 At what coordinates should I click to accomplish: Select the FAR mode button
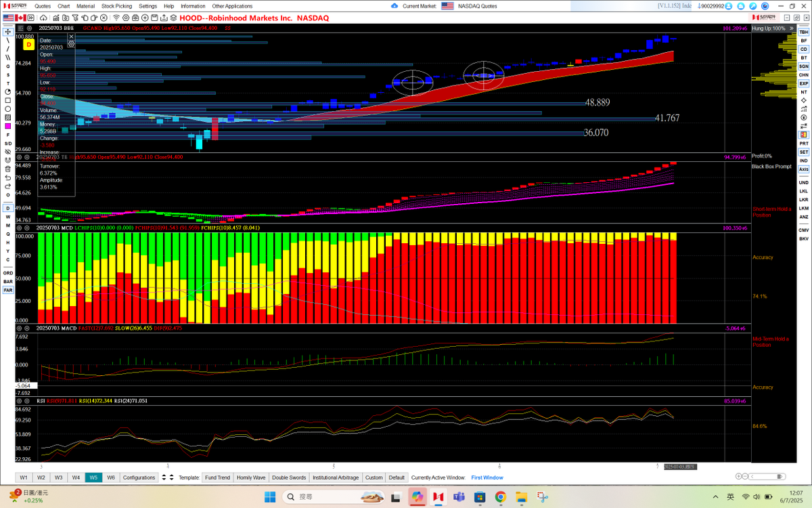coord(8,290)
